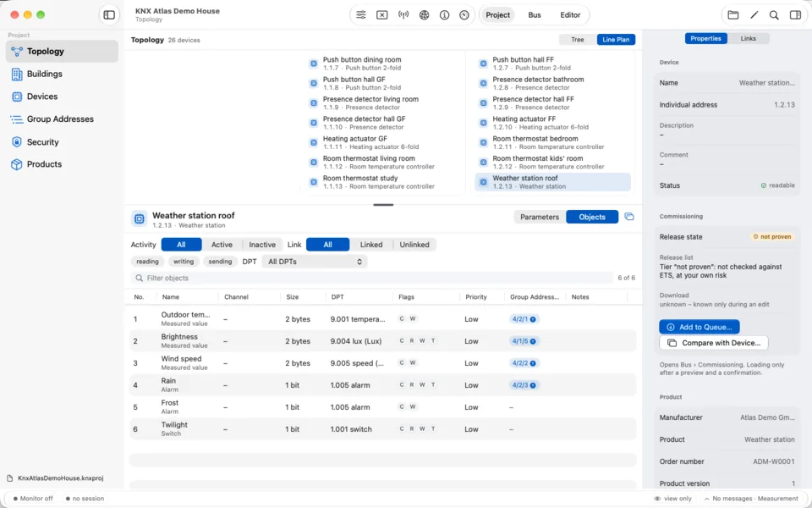Open the folder icon in the toolbar
Screen dimensions: 812x508
click(732, 15)
